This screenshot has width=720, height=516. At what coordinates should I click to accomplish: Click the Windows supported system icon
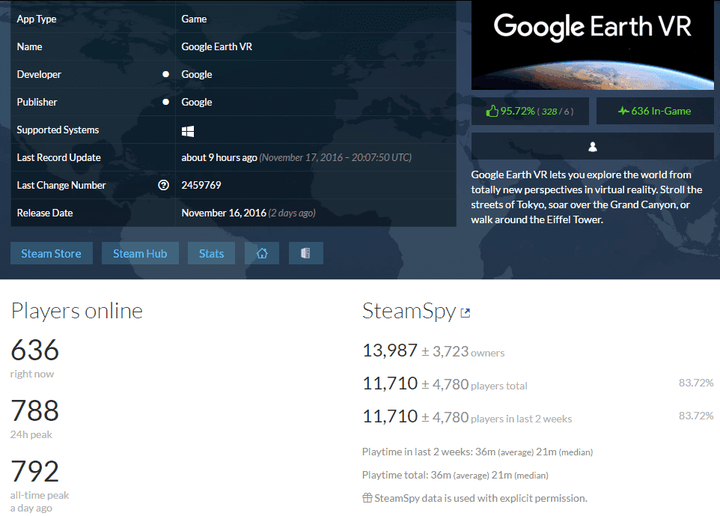point(188,131)
